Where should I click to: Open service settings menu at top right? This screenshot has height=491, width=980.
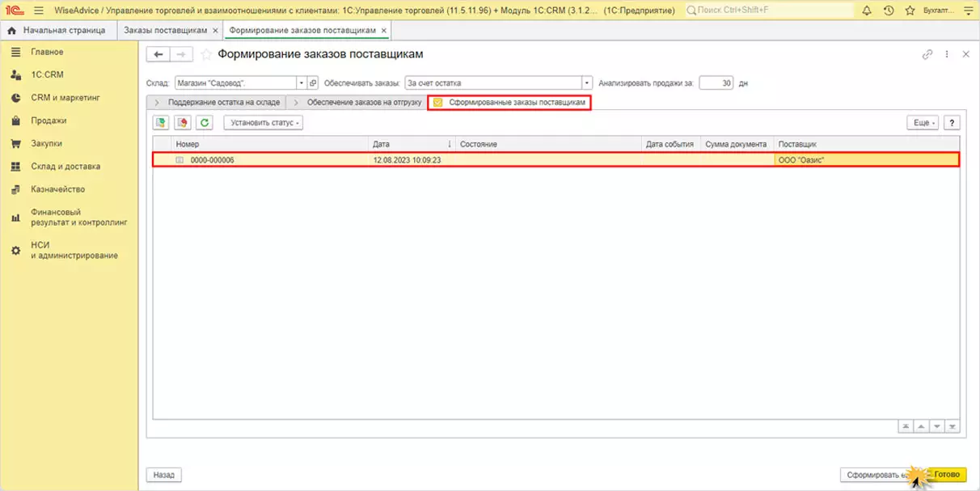pyautogui.click(x=968, y=11)
